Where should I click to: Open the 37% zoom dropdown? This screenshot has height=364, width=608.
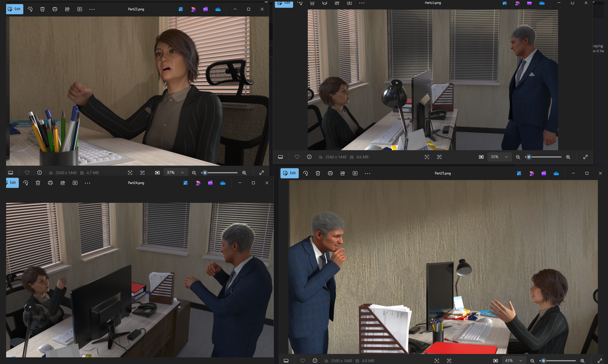(x=175, y=173)
